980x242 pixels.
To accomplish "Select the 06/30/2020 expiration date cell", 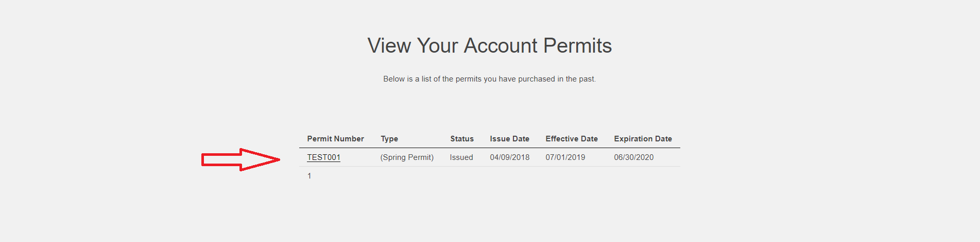I will point(633,157).
